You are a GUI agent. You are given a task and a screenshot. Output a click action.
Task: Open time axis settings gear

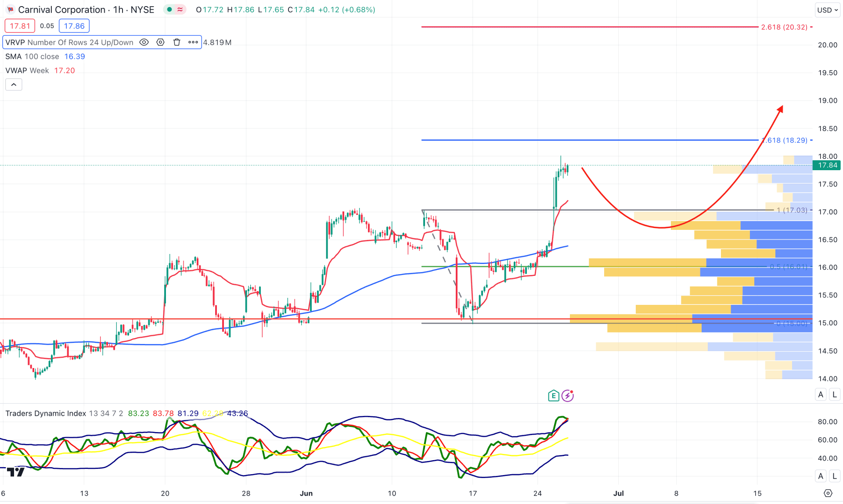tap(828, 493)
